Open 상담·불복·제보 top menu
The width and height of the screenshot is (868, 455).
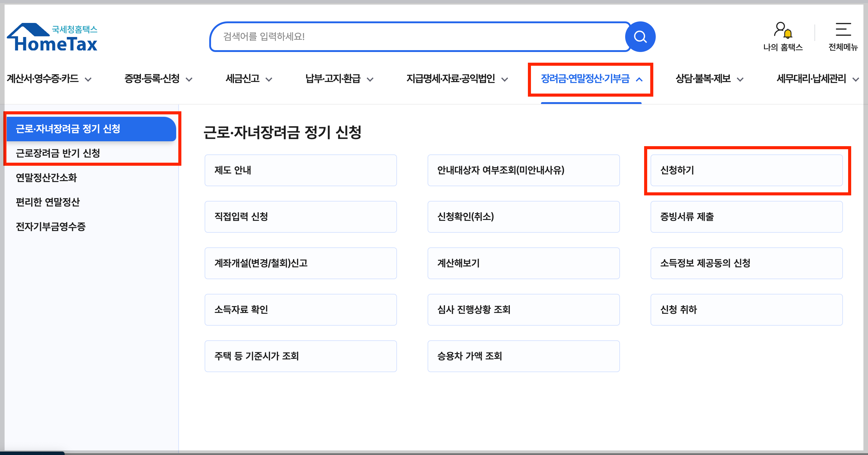click(703, 79)
